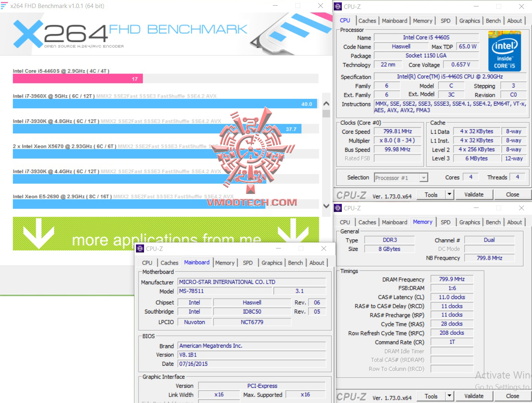Open About tab in the CPU-Z Motherboard info window
This screenshot has height=403, width=532.
pyautogui.click(x=317, y=263)
